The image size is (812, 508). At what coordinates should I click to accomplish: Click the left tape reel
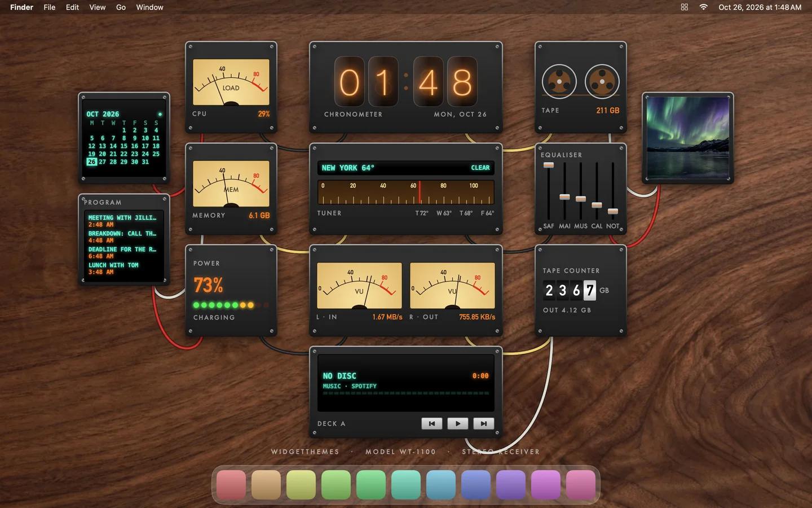coord(559,82)
